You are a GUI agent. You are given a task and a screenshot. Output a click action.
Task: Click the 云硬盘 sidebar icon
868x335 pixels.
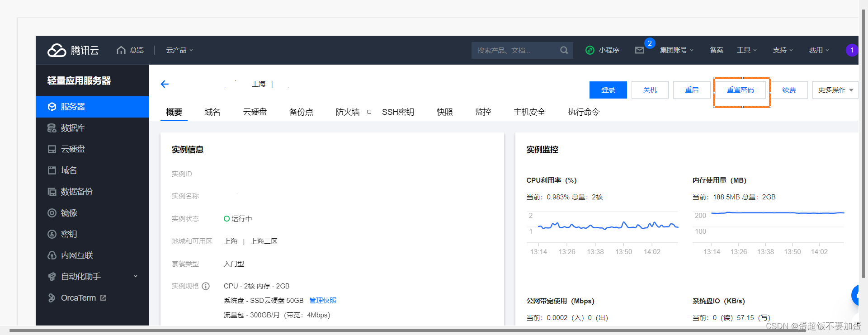[x=52, y=149]
